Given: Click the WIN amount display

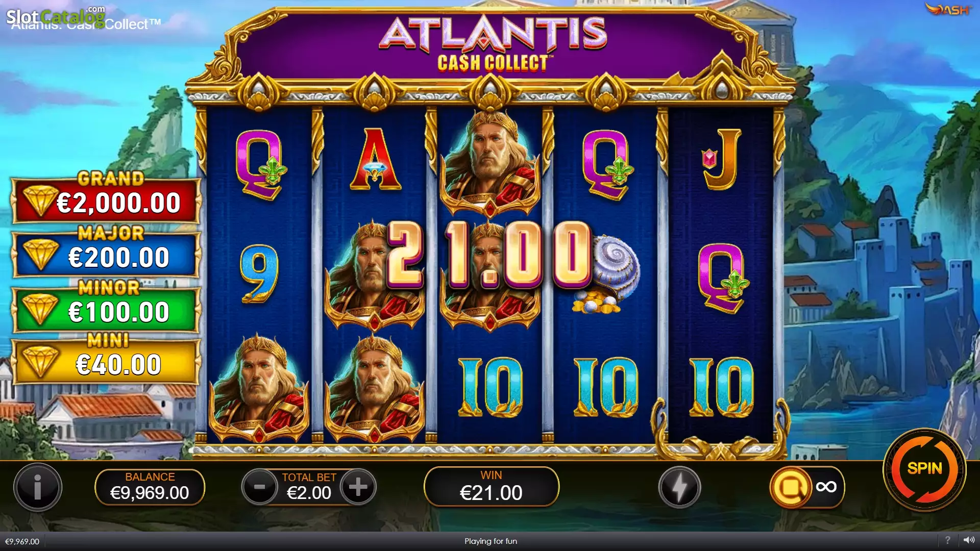Looking at the screenshot, I should coord(491,487).
